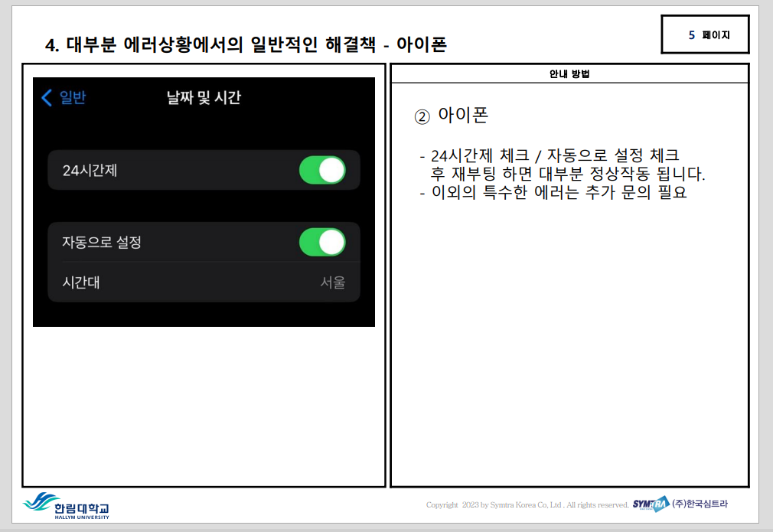Image resolution: width=773 pixels, height=532 pixels.
Task: Open the 시간대 row
Action: pos(203,282)
